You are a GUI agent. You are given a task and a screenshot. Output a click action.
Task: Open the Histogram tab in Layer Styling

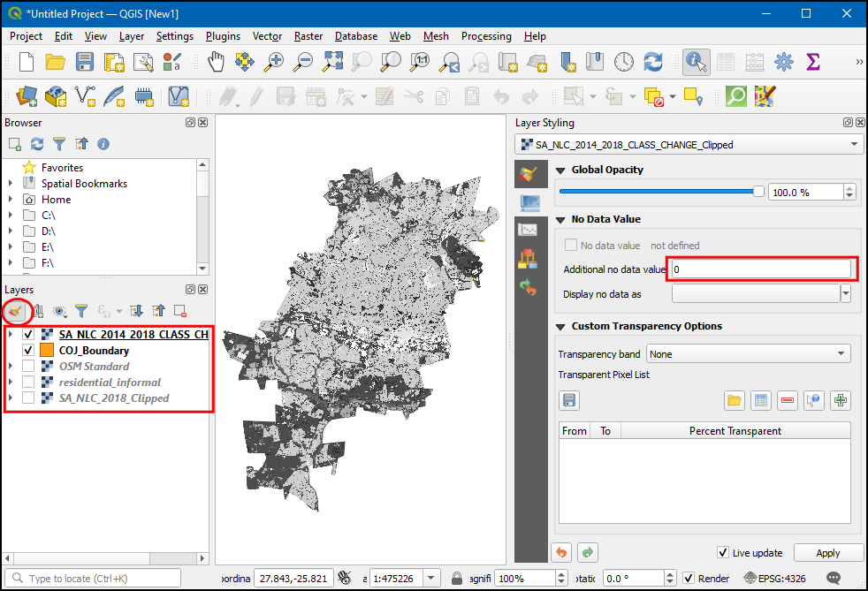pos(529,230)
